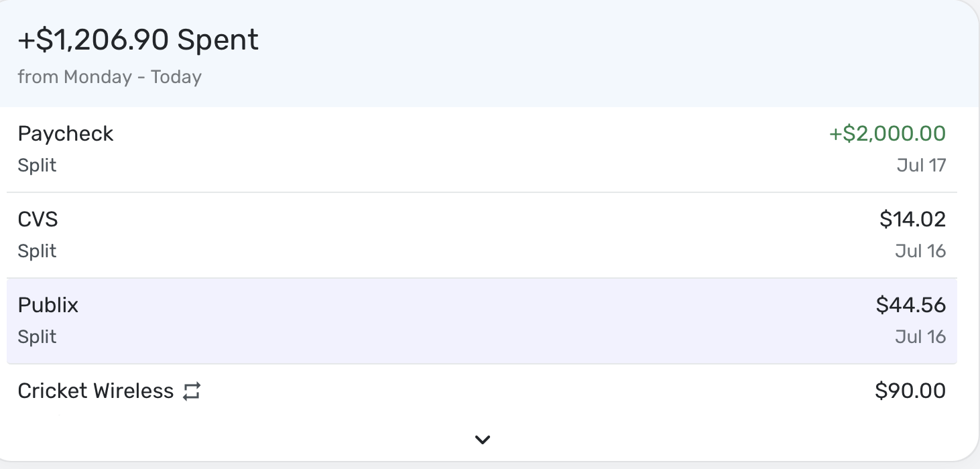
Task: Click the Publix merchant name
Action: (x=48, y=305)
